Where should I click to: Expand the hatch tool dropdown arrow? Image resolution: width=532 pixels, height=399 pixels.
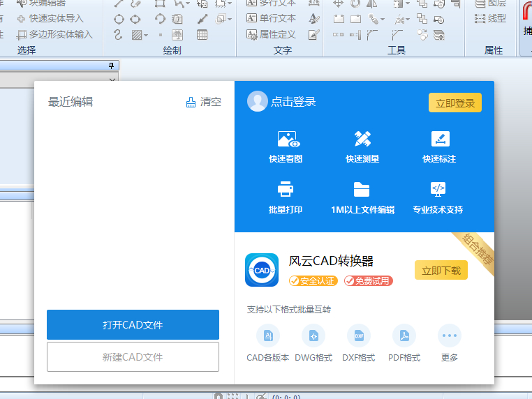(x=146, y=35)
